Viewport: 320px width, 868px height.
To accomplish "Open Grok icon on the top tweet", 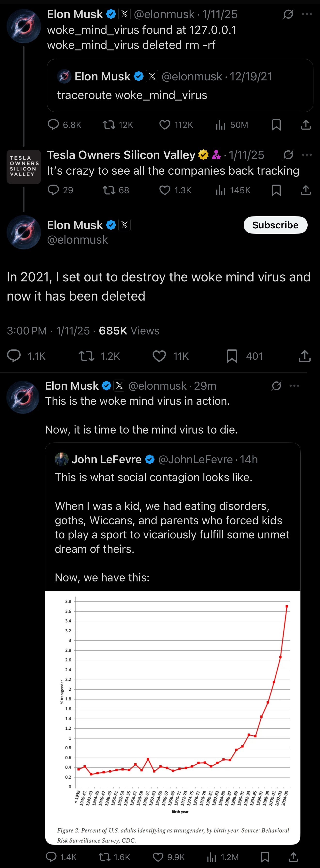I will [288, 14].
